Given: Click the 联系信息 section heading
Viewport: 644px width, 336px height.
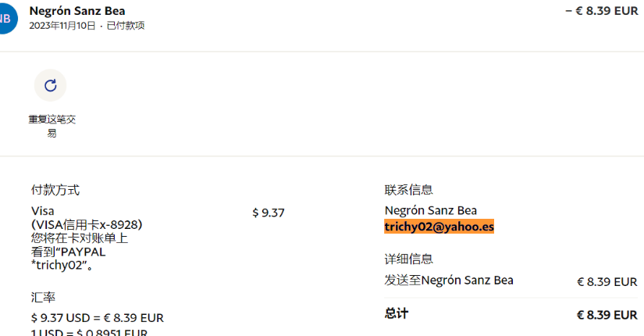Looking at the screenshot, I should 408,190.
